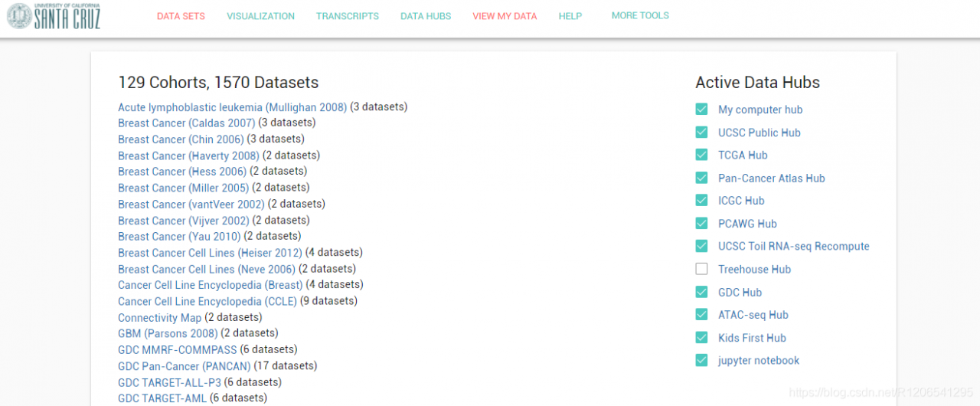980x406 pixels.
Task: Open the PCAWG Hub link
Action: (747, 224)
